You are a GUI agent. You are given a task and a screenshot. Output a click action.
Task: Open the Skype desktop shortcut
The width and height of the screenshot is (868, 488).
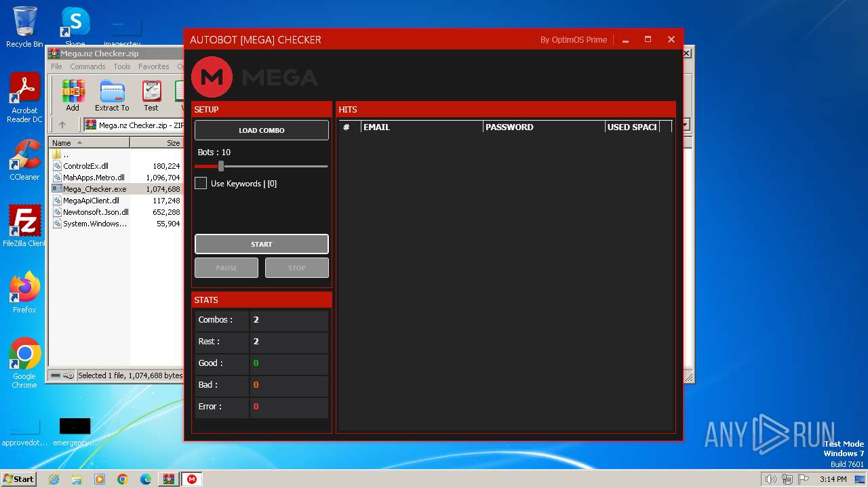click(x=75, y=27)
